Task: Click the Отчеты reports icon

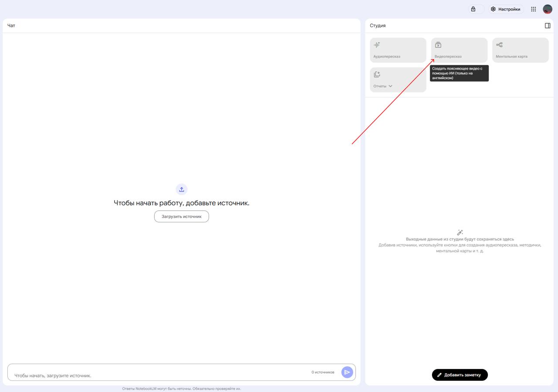Action: pyautogui.click(x=377, y=74)
